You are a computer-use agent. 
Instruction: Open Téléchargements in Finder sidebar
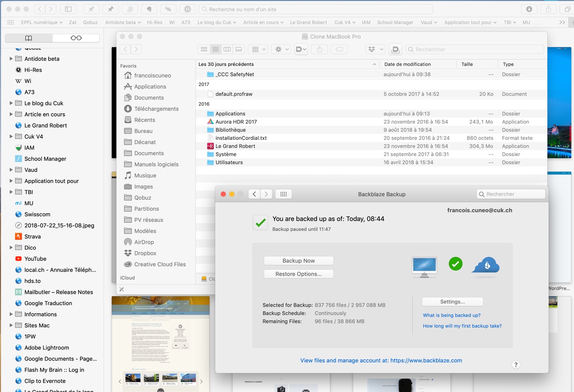(156, 109)
